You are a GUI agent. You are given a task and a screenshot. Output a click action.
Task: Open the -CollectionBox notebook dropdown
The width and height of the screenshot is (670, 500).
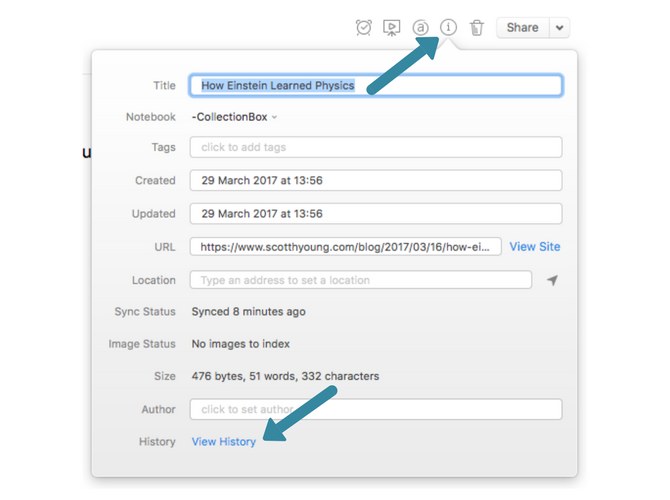click(235, 117)
